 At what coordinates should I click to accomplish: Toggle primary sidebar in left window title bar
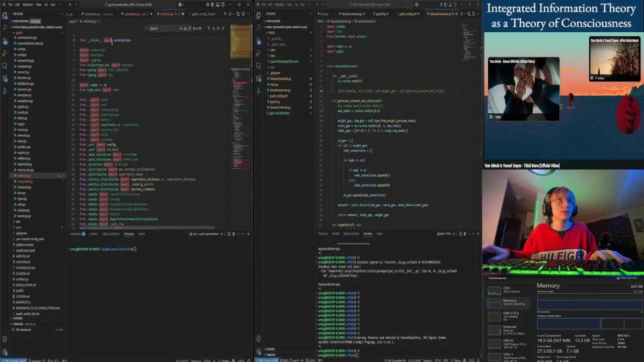(x=212, y=5)
